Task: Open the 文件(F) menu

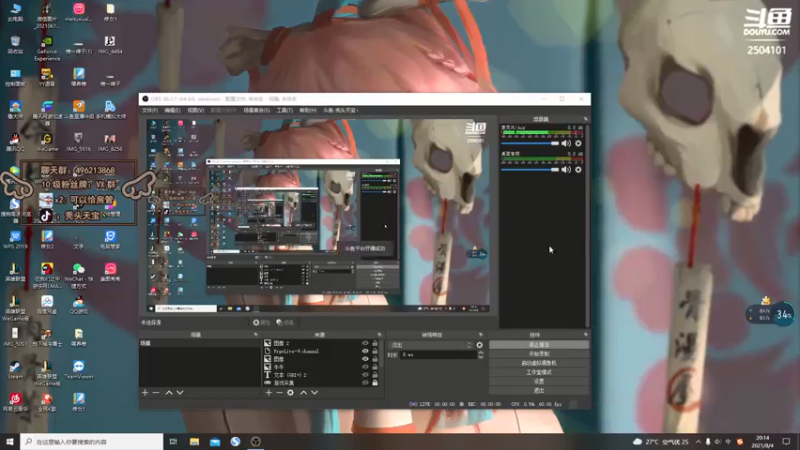Action: [x=150, y=110]
